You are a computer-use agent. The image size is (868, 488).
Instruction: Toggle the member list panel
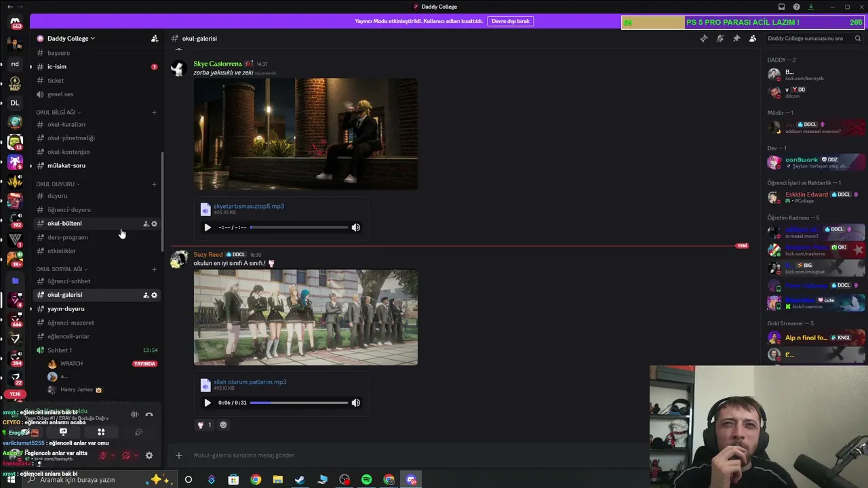(x=753, y=39)
